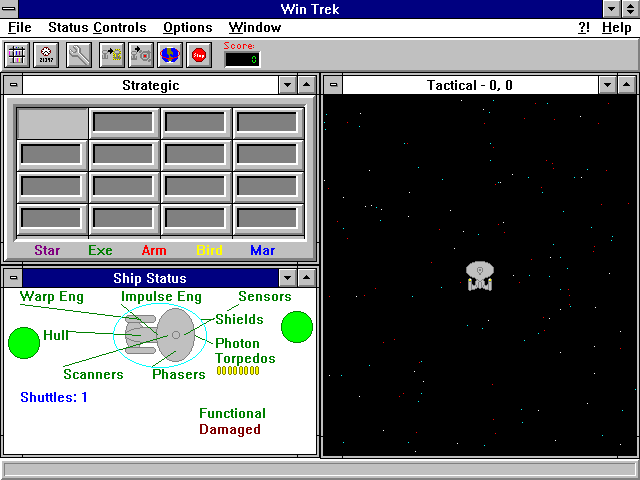Open the File menu
The height and width of the screenshot is (480, 640).
click(20, 28)
